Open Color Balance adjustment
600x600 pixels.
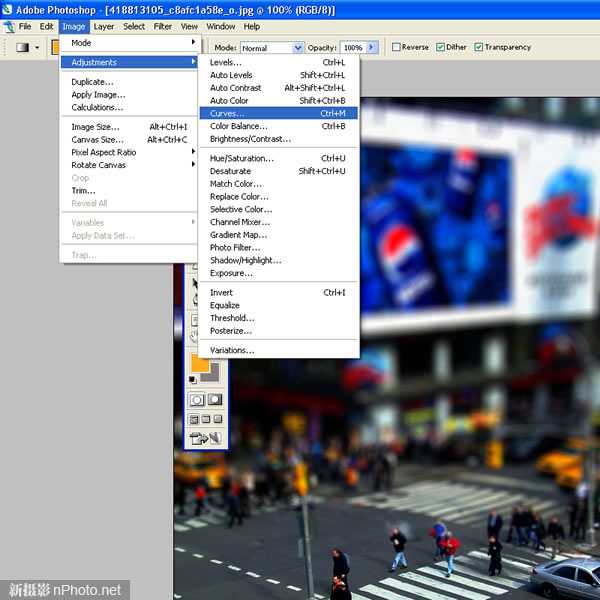pyautogui.click(x=279, y=126)
